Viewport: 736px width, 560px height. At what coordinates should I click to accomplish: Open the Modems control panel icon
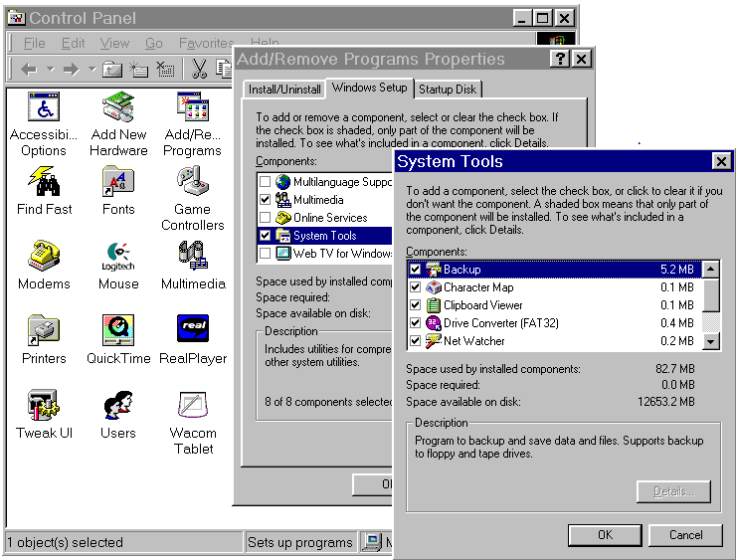(44, 258)
